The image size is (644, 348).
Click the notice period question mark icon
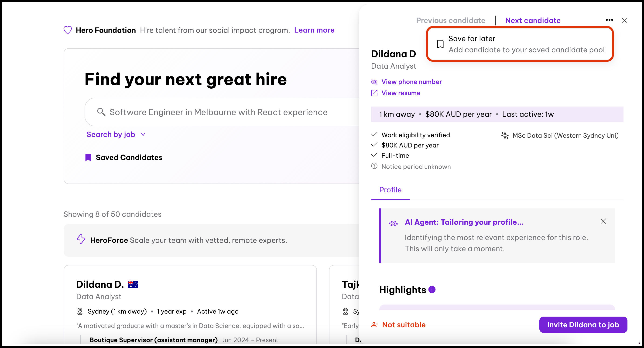pyautogui.click(x=374, y=166)
